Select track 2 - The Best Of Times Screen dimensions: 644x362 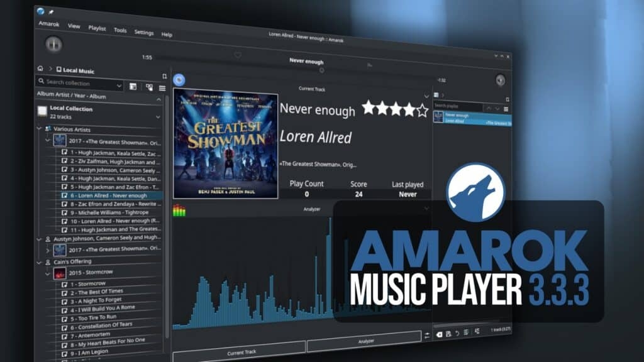[x=92, y=292]
